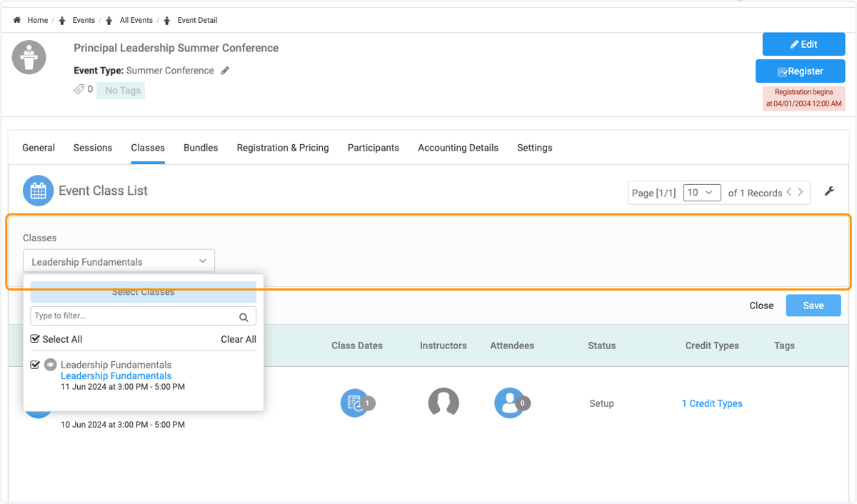Select the Classes tab

click(x=148, y=148)
